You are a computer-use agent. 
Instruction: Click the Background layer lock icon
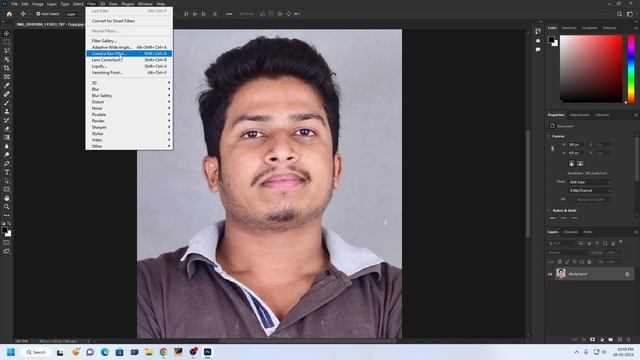coord(627,274)
